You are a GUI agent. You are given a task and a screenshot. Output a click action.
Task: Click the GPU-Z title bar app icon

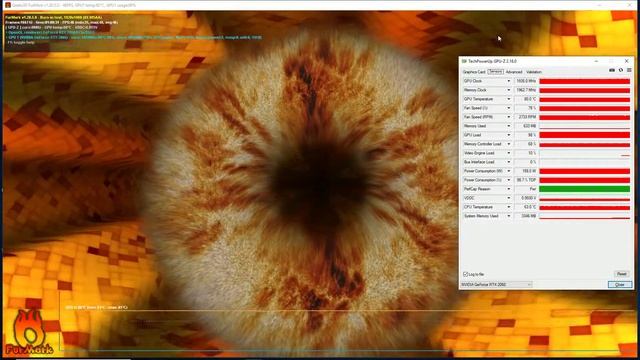(464, 61)
